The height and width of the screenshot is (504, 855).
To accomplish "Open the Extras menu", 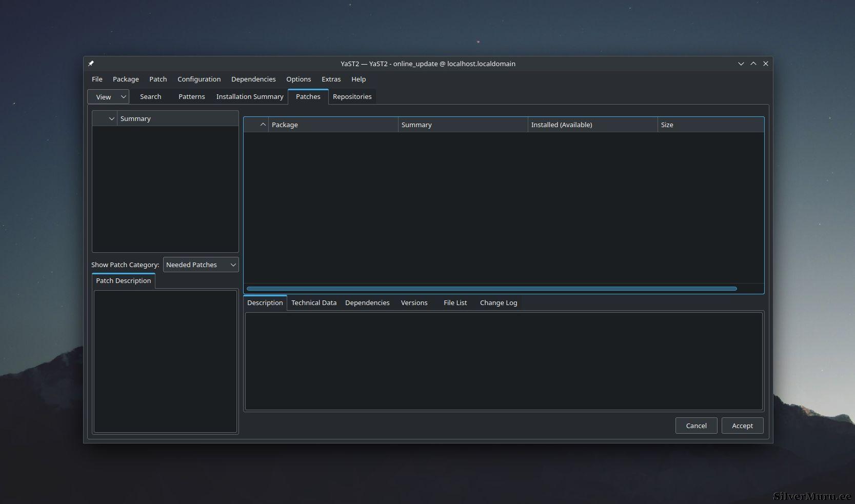I will tap(331, 79).
